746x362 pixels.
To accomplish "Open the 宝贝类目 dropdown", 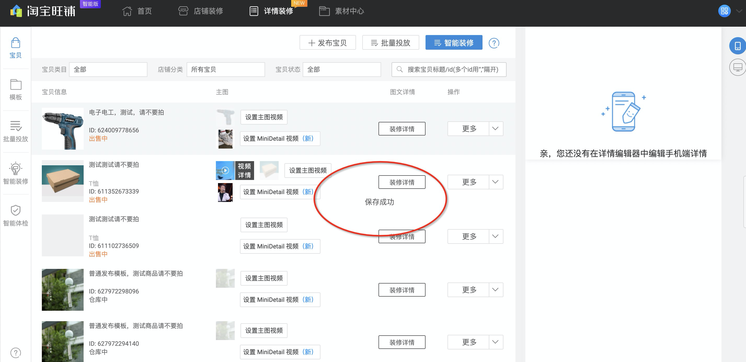I will [108, 69].
